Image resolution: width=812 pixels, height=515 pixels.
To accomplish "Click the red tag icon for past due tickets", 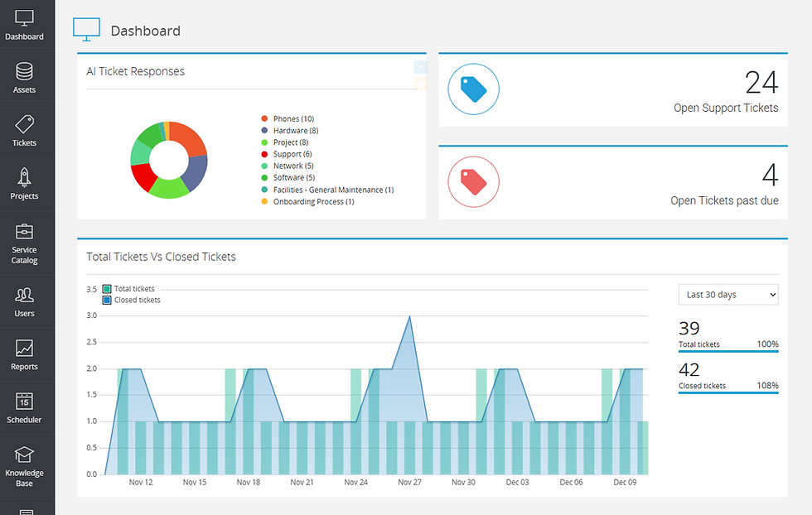I will [x=473, y=182].
